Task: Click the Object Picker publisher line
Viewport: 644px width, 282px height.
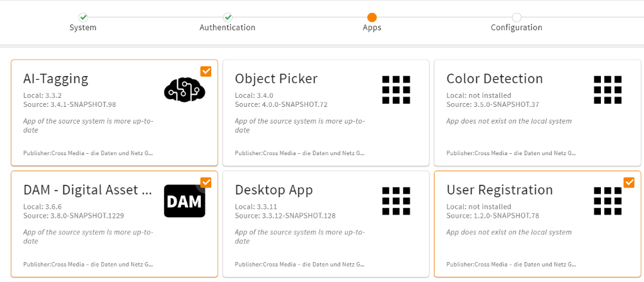Action: point(300,153)
